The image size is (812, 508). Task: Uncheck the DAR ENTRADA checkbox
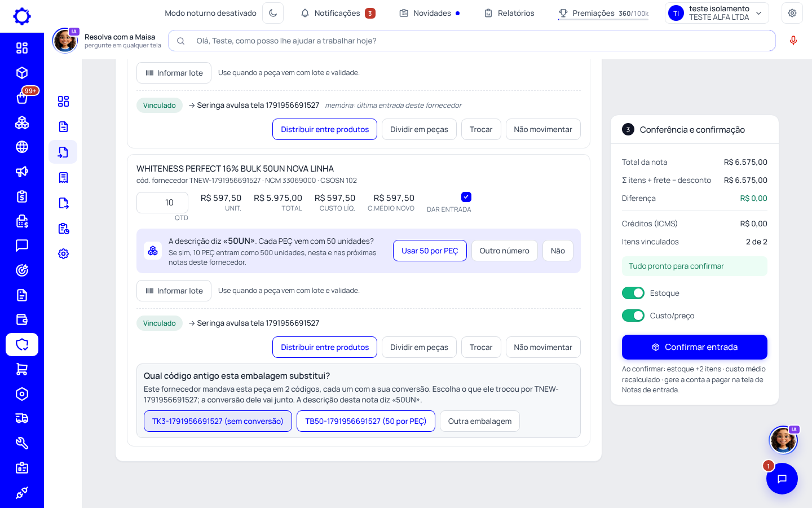click(466, 197)
